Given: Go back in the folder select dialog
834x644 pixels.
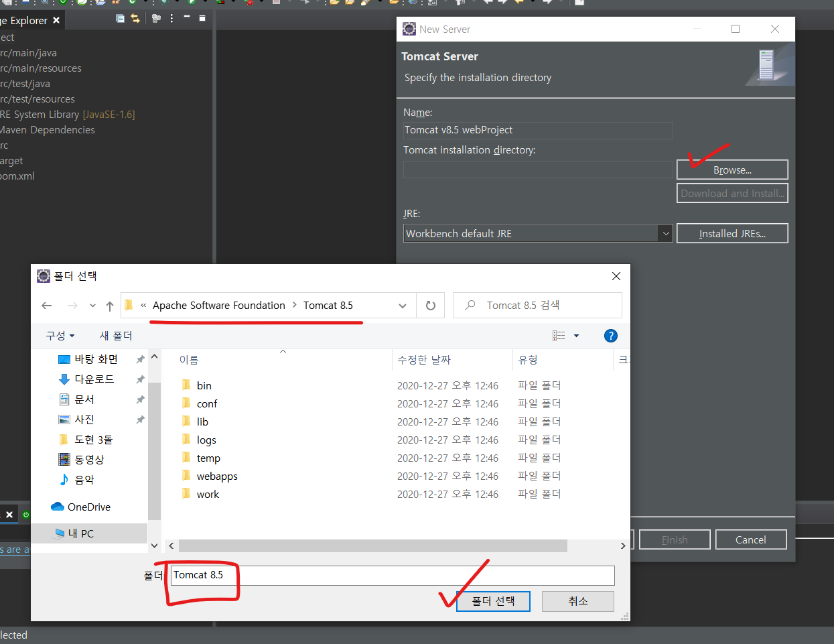Looking at the screenshot, I should pos(47,306).
